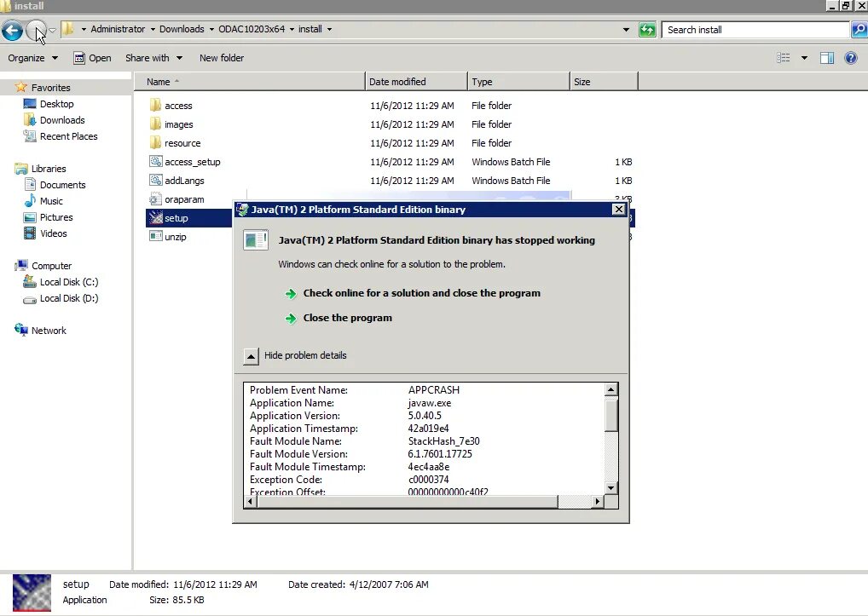The image size is (868, 616).
Task: Select the setup application icon
Action: [x=155, y=218]
